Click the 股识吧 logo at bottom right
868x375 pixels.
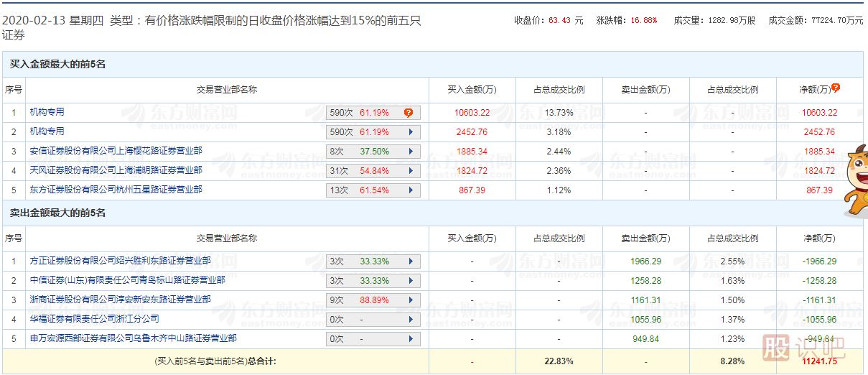pos(803,349)
